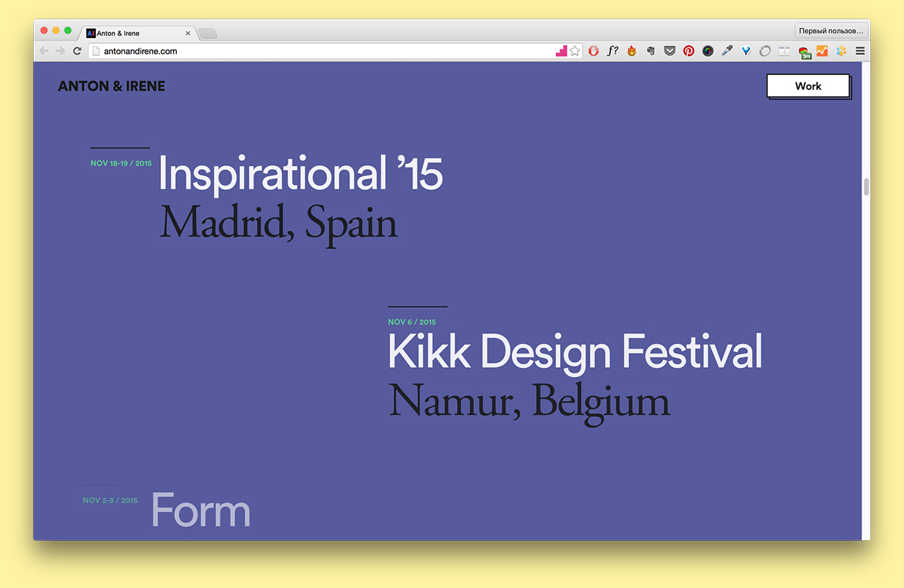Image resolution: width=904 pixels, height=588 pixels.
Task: Open the orange analytics chart extension
Action: pos(822,51)
